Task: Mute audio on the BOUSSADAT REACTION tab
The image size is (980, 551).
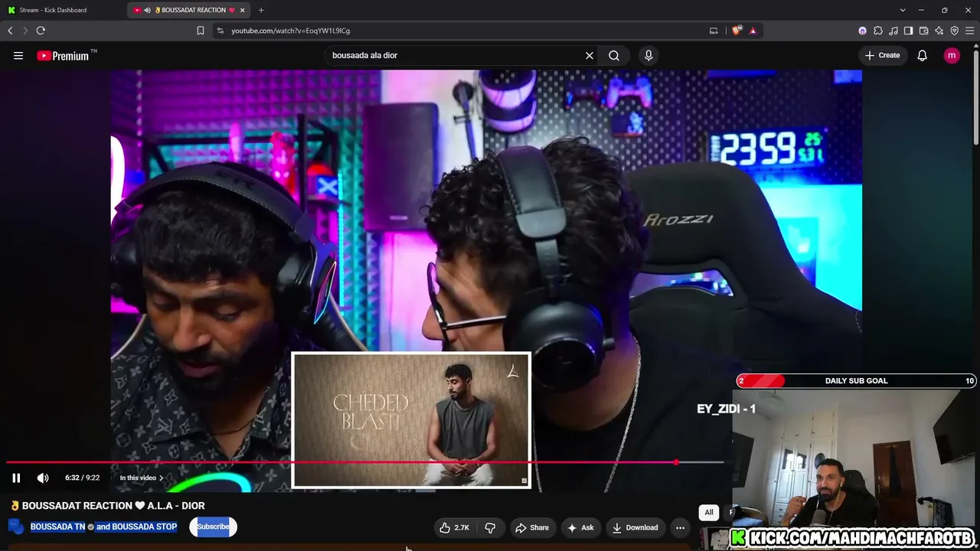Action: (x=147, y=10)
